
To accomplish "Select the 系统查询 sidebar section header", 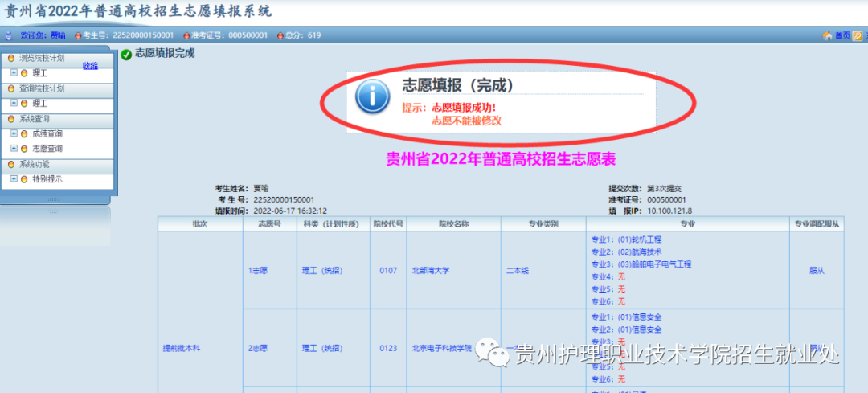I will coord(41,118).
